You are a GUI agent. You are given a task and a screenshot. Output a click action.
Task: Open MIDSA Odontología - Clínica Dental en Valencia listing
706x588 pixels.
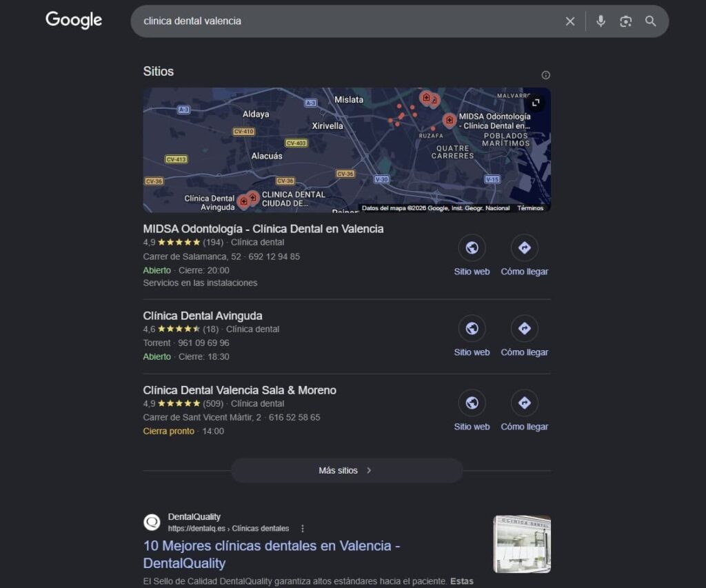click(x=263, y=229)
